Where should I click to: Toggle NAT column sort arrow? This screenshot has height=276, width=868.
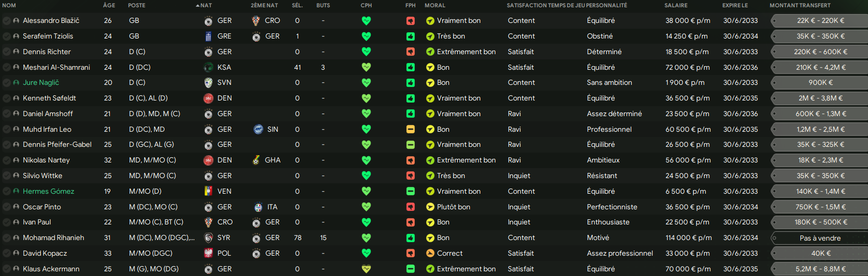[x=198, y=6]
